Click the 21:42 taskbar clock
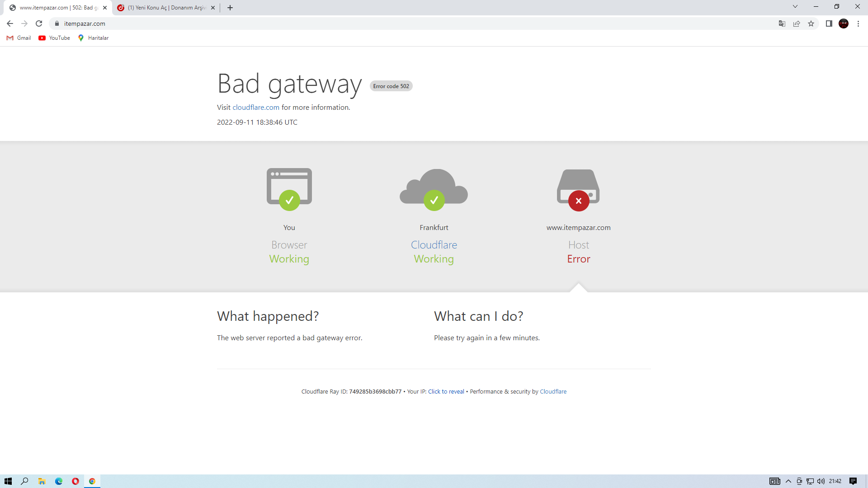The height and width of the screenshot is (488, 868). click(x=835, y=481)
